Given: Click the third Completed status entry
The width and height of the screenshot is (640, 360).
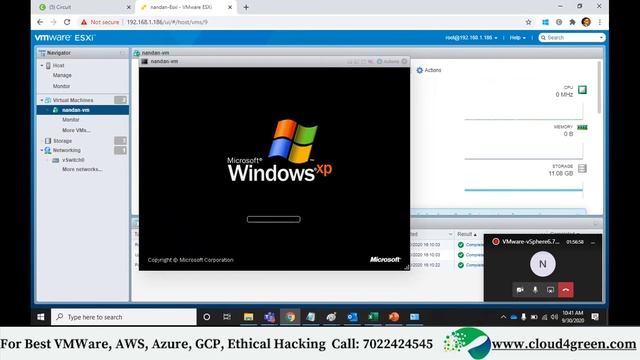Looking at the screenshot, I should coord(470,265).
